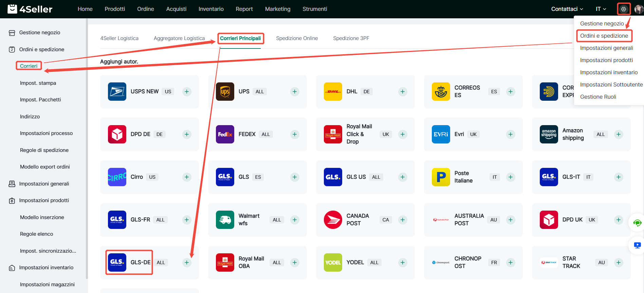Add GLS-IT carrier with plus icon
This screenshot has width=644, height=293.
[619, 177]
